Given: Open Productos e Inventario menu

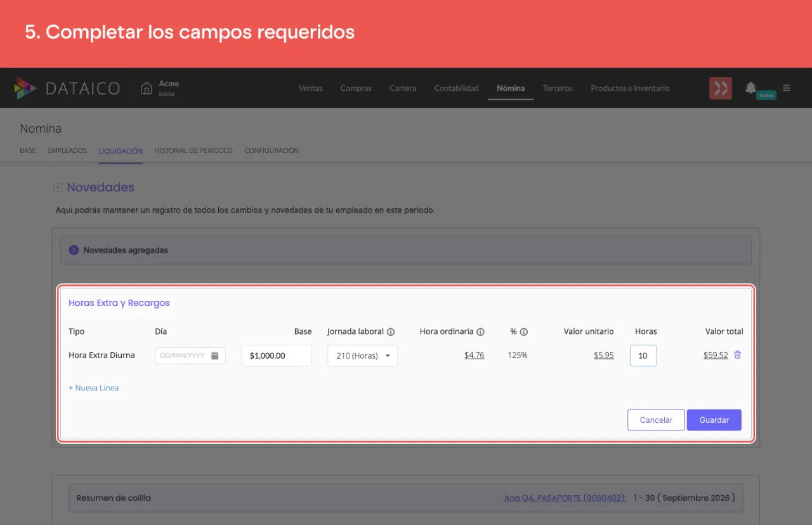Looking at the screenshot, I should click(x=630, y=88).
